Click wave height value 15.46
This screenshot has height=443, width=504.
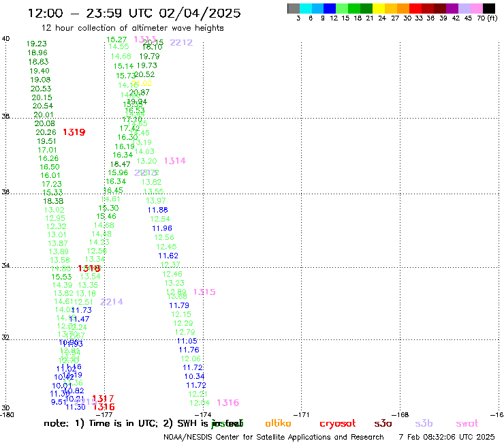click(106, 216)
